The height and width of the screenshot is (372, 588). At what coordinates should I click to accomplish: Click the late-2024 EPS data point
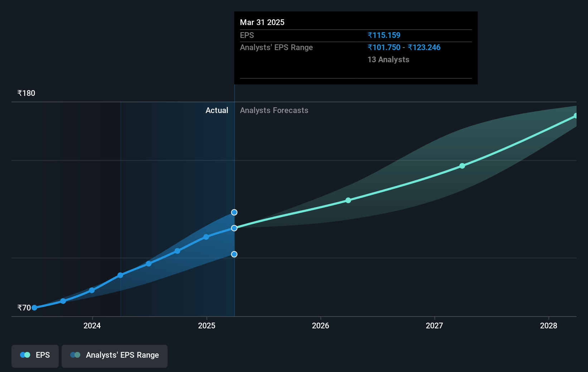point(177,251)
